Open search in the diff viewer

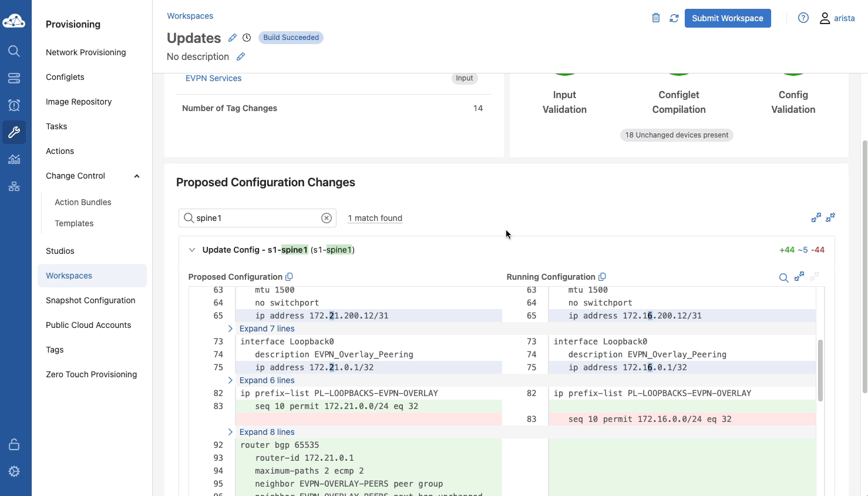tap(783, 277)
